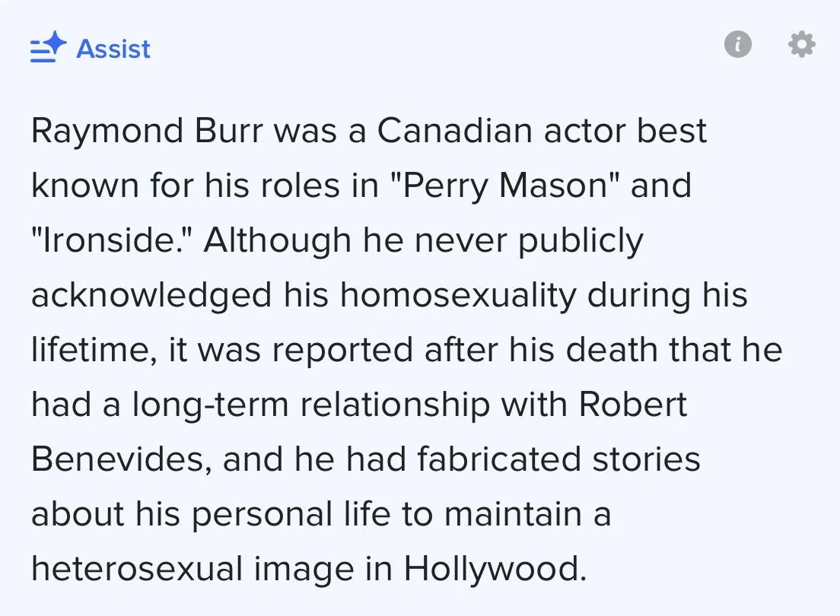Click the quoted title "Perry Mason"
840x616 pixels.
pos(505,186)
